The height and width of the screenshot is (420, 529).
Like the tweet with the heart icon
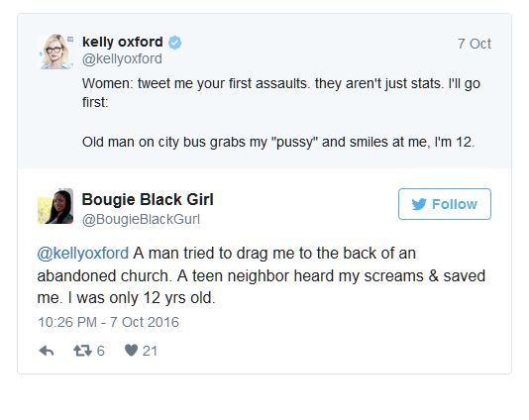(131, 351)
